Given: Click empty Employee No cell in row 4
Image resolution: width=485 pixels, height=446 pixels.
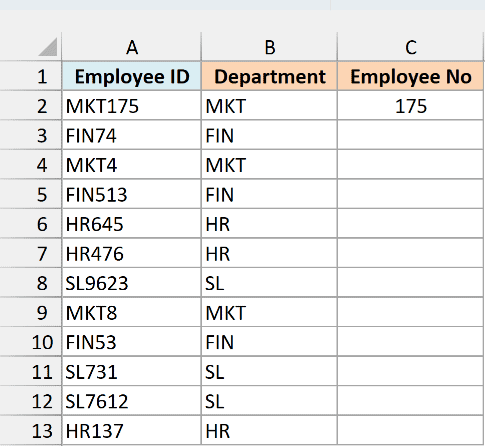Looking at the screenshot, I should pyautogui.click(x=411, y=165).
